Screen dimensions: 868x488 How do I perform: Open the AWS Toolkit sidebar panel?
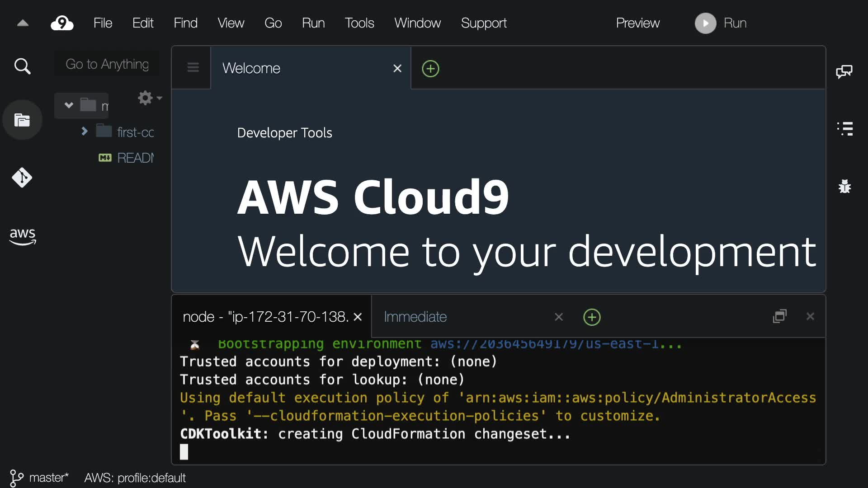22,236
